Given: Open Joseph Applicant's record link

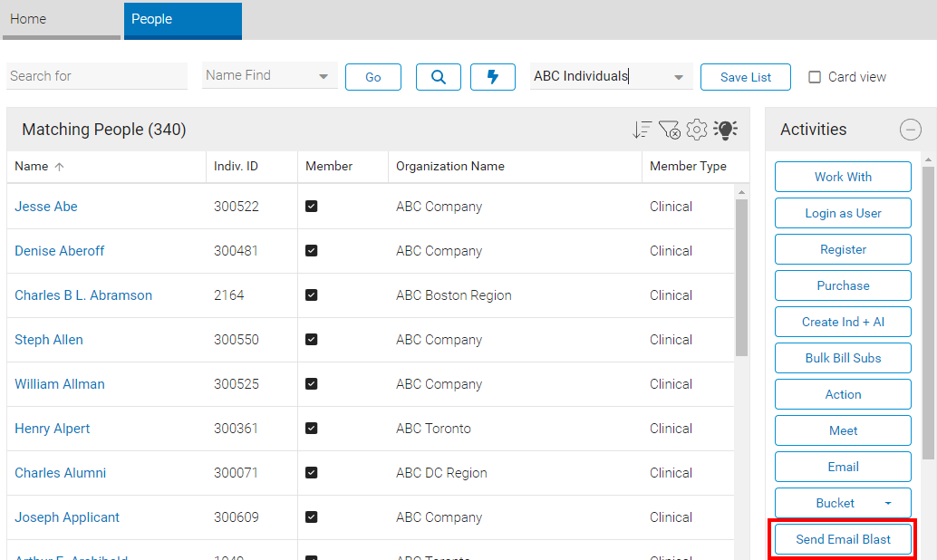Looking at the screenshot, I should pos(67,517).
